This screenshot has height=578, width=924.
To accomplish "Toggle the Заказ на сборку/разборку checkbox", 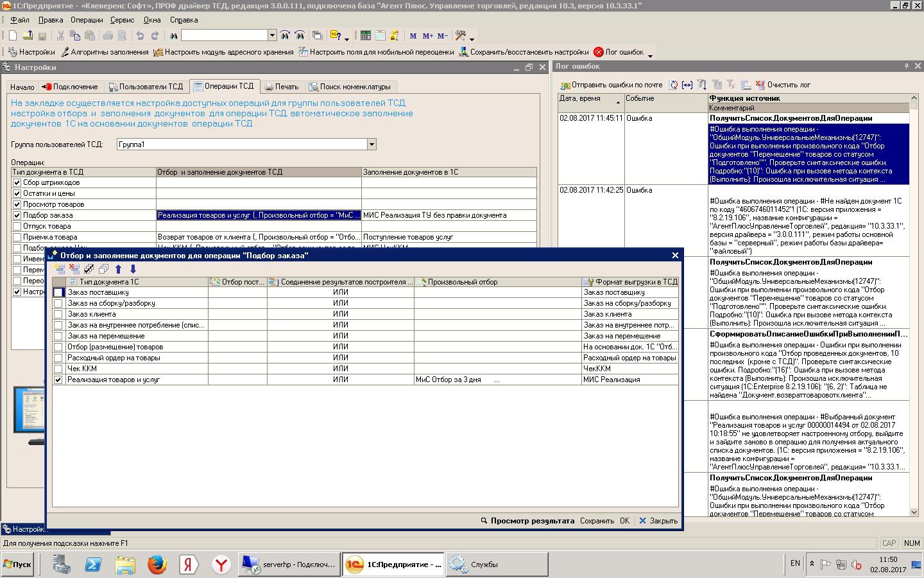I will [58, 303].
